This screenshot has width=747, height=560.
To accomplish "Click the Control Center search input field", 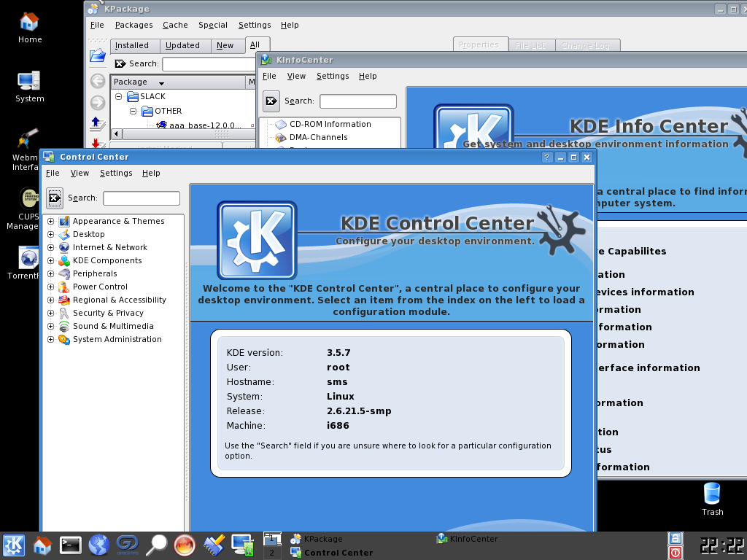I will pos(142,198).
